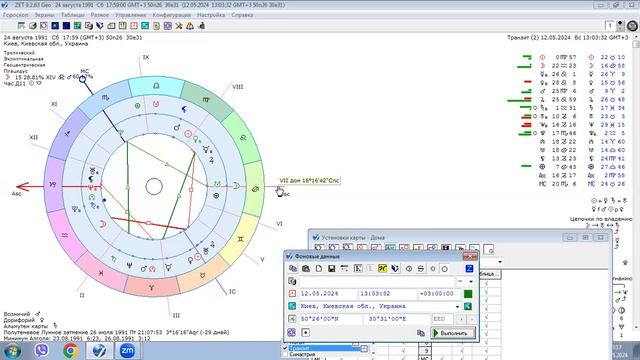The height and width of the screenshot is (360, 640).
Task: Click the main window vertical scrollbar
Action: tap(636, 184)
